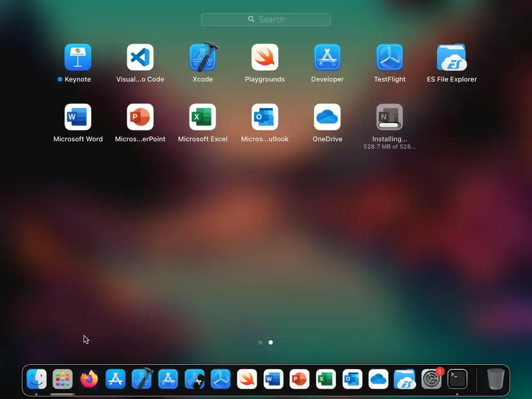The width and height of the screenshot is (532, 399).
Task: Launch Word from the Dock
Action: pyautogui.click(x=273, y=379)
